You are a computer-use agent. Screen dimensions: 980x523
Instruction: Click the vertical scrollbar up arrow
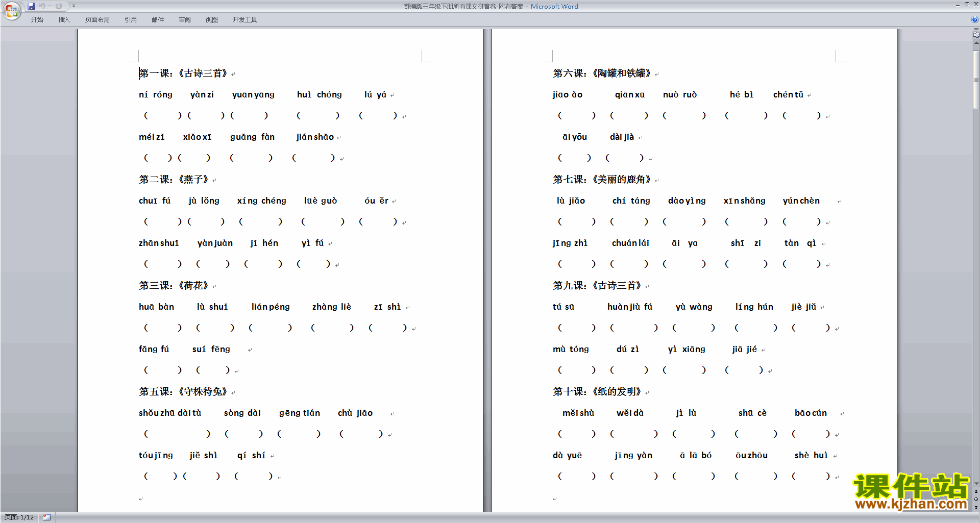pos(976,43)
